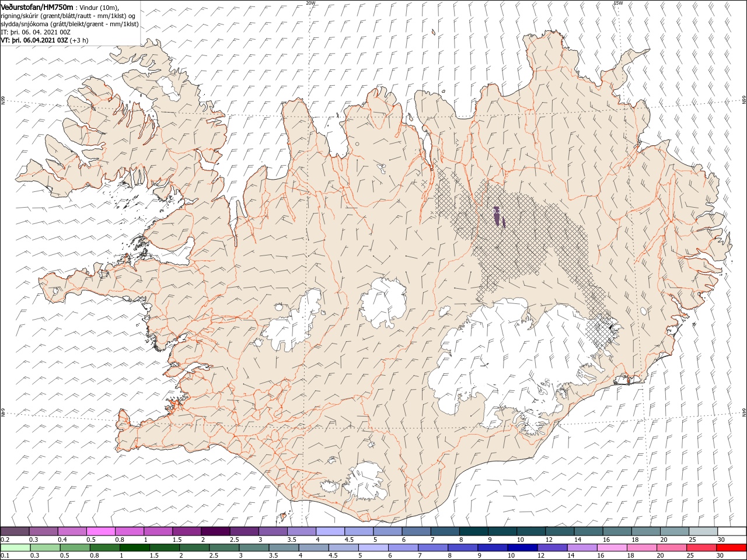Select the 1.5 swatch in the green rain scale
The height and width of the screenshot is (560, 747).
(164, 547)
